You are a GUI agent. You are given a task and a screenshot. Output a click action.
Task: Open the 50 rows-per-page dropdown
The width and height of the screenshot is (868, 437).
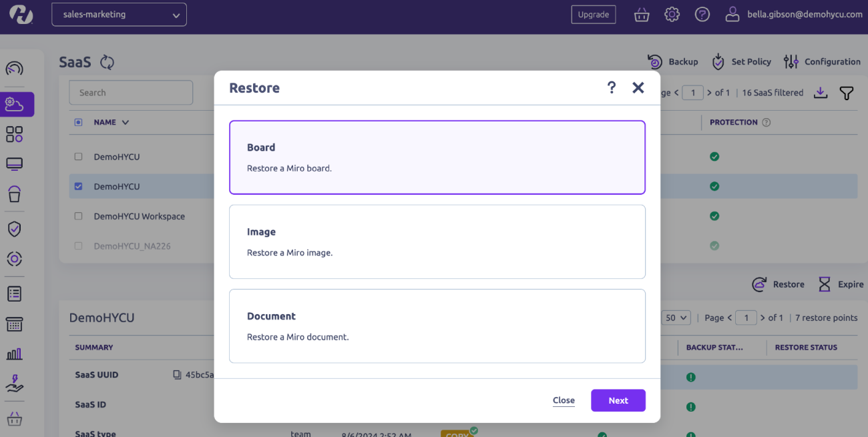pyautogui.click(x=676, y=318)
